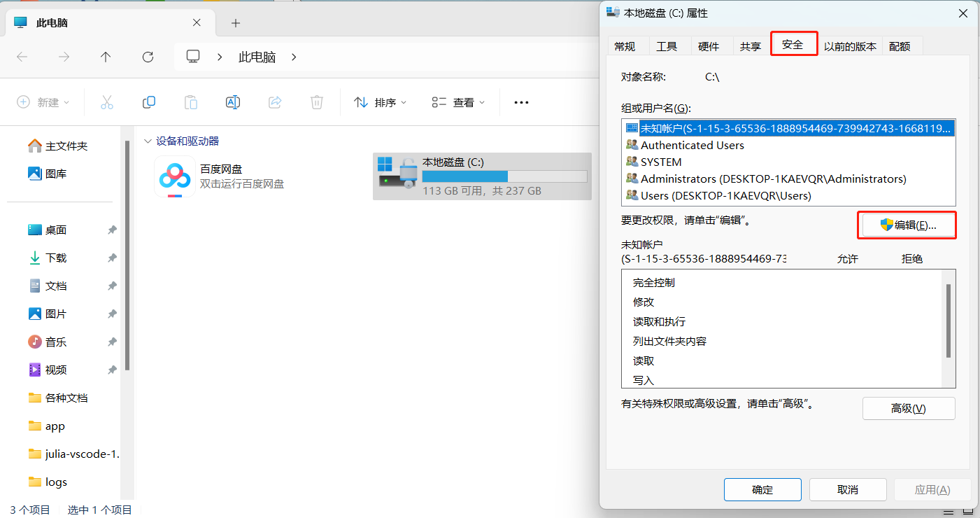980x518 pixels.
Task: Switch to the 以前的版本 tab
Action: click(849, 46)
